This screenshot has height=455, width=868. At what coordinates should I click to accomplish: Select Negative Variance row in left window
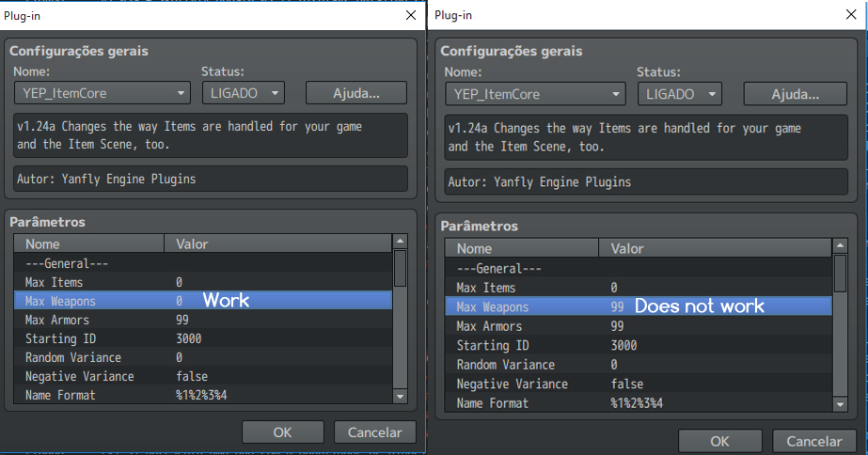pyautogui.click(x=203, y=376)
